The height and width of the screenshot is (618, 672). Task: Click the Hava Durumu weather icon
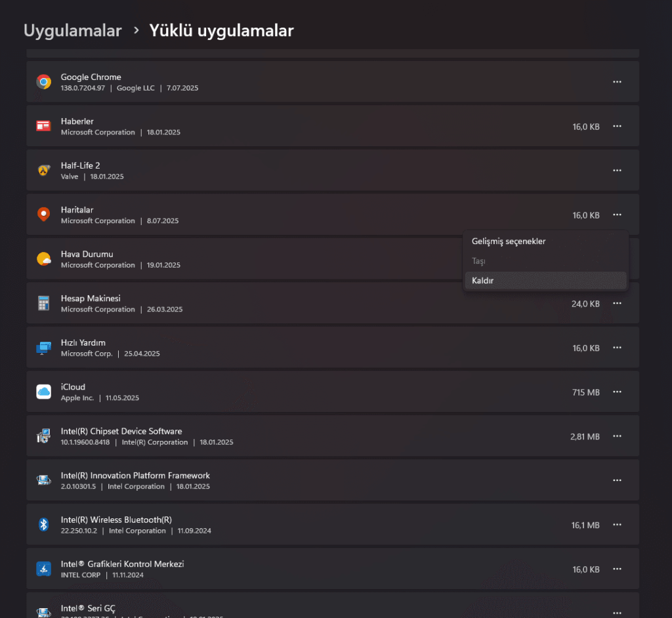44,259
